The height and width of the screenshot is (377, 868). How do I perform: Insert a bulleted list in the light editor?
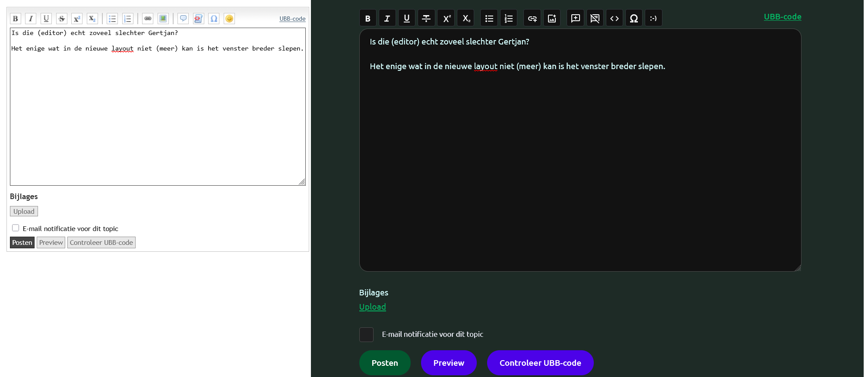click(112, 19)
